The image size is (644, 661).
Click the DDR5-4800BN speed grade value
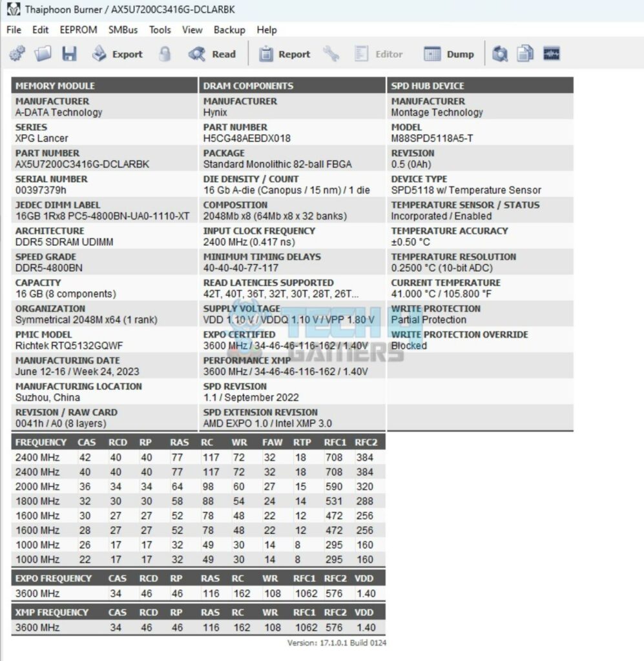pos(49,268)
